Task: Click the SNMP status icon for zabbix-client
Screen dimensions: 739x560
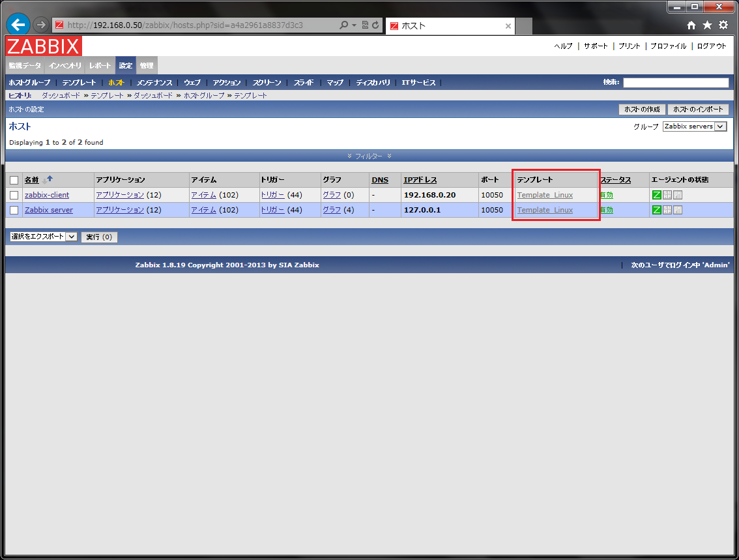Action: coord(667,195)
